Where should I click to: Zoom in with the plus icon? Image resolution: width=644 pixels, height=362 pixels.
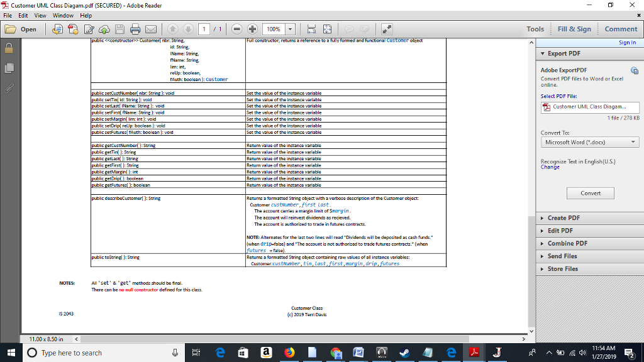tap(252, 29)
